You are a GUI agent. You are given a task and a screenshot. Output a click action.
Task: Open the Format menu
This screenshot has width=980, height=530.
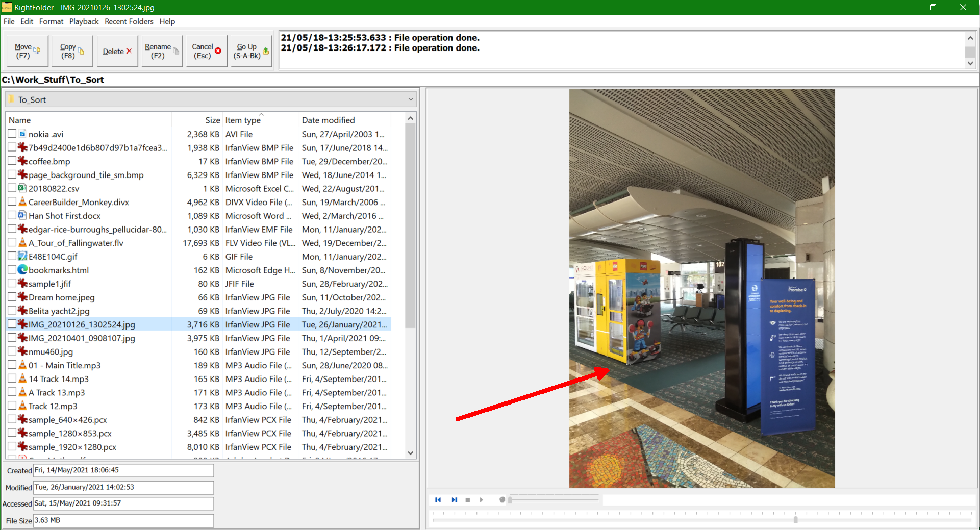[51, 21]
